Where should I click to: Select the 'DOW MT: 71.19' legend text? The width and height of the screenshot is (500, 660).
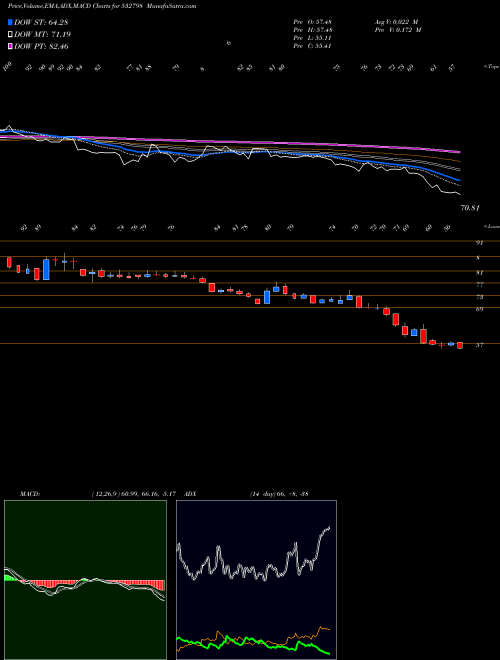[x=42, y=35]
